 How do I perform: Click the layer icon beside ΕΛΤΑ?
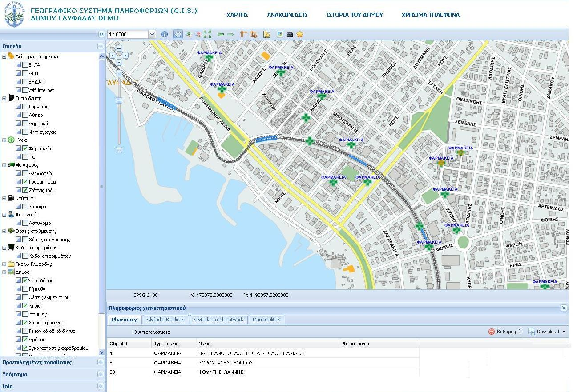tap(18, 65)
